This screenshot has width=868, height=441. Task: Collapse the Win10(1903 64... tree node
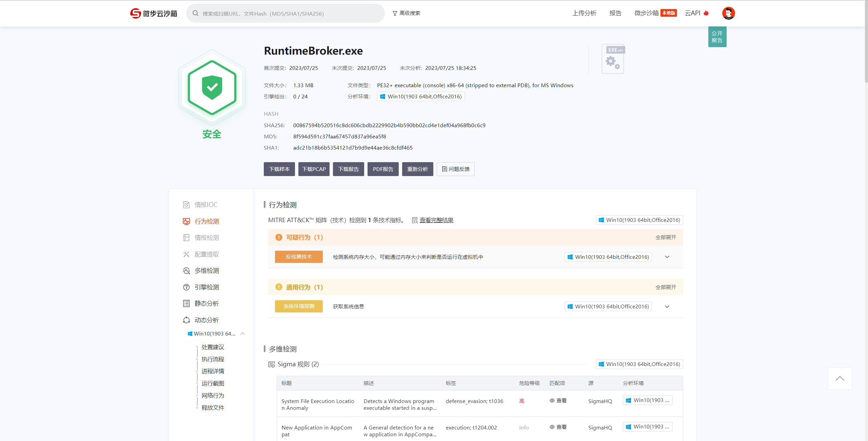tap(243, 333)
